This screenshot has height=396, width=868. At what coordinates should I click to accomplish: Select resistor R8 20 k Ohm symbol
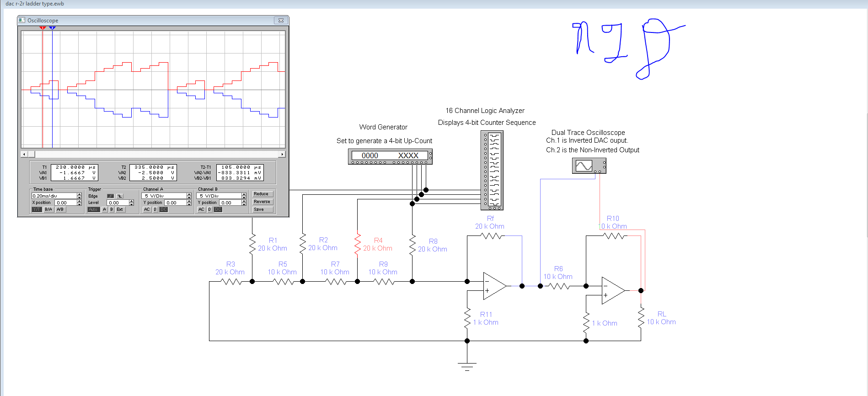413,244
